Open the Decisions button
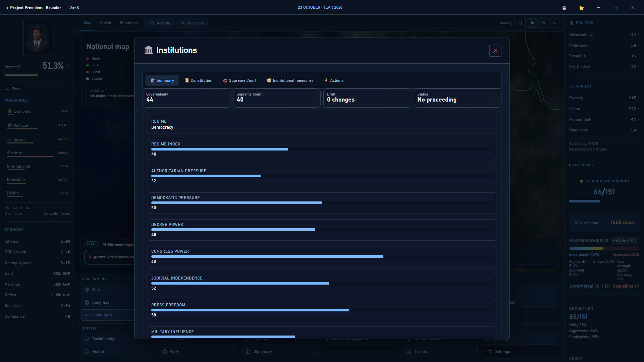Screen dimensions: 644x362 [192, 23]
